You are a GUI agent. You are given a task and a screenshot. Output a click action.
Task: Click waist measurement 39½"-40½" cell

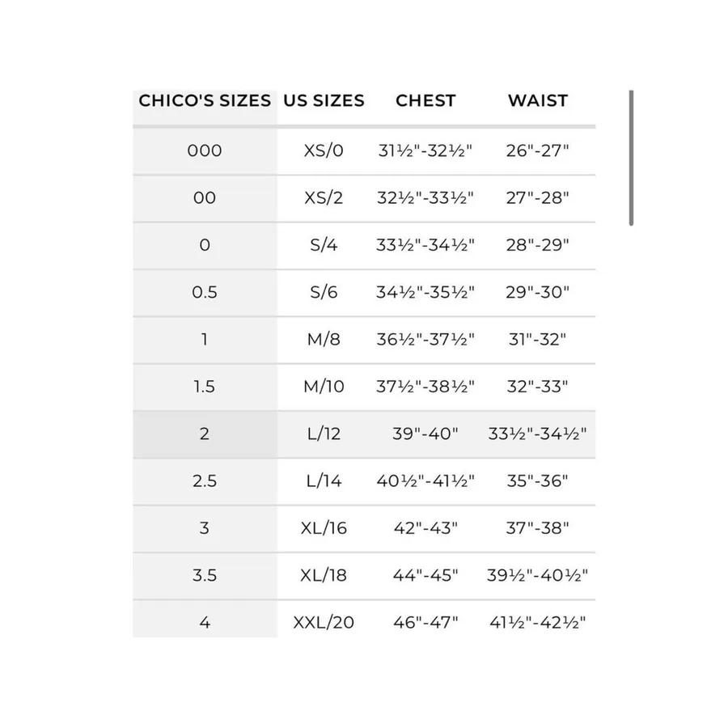click(538, 576)
